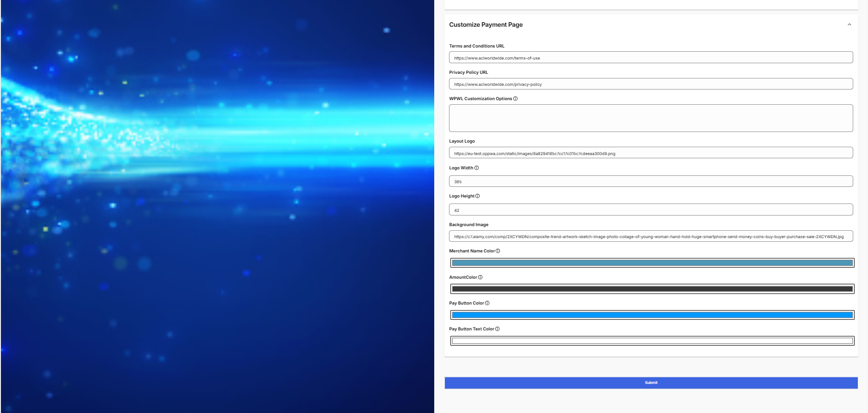Open the Merchant Name Color info icon
Screen dimensions: 868x413
pos(498,251)
